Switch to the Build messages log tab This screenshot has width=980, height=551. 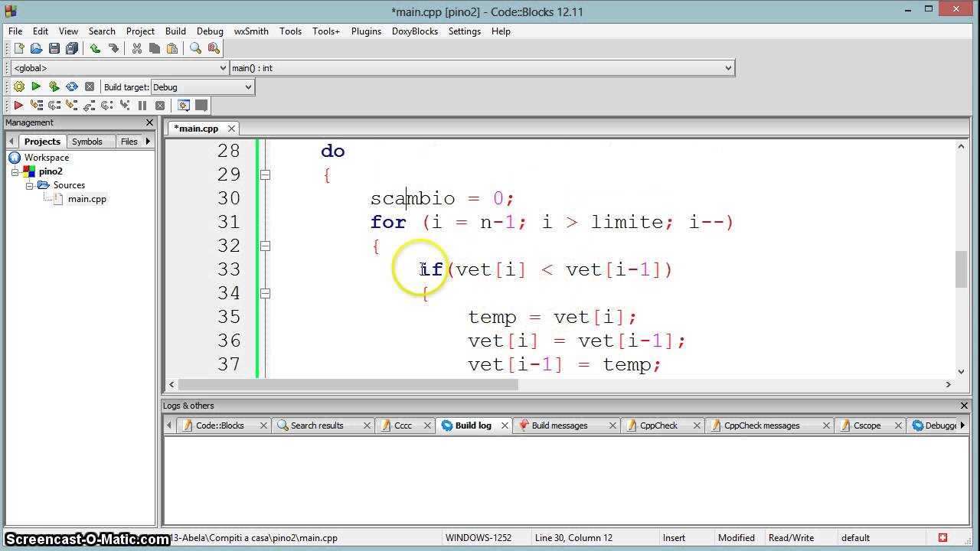click(560, 425)
